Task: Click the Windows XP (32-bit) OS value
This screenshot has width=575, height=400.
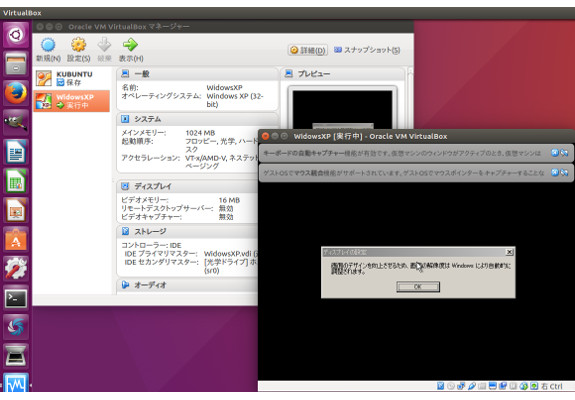Action: (x=235, y=100)
